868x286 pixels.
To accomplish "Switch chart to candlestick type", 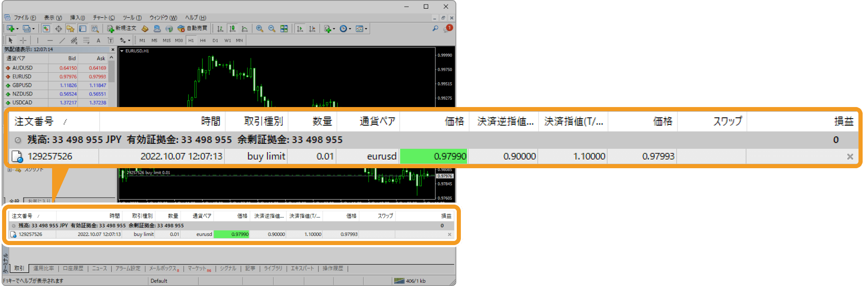I will tap(232, 29).
